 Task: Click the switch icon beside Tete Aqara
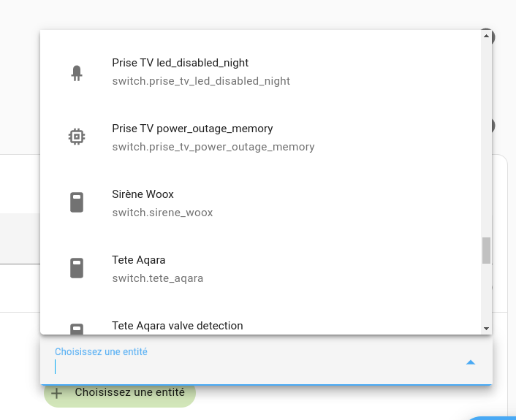pyautogui.click(x=77, y=268)
